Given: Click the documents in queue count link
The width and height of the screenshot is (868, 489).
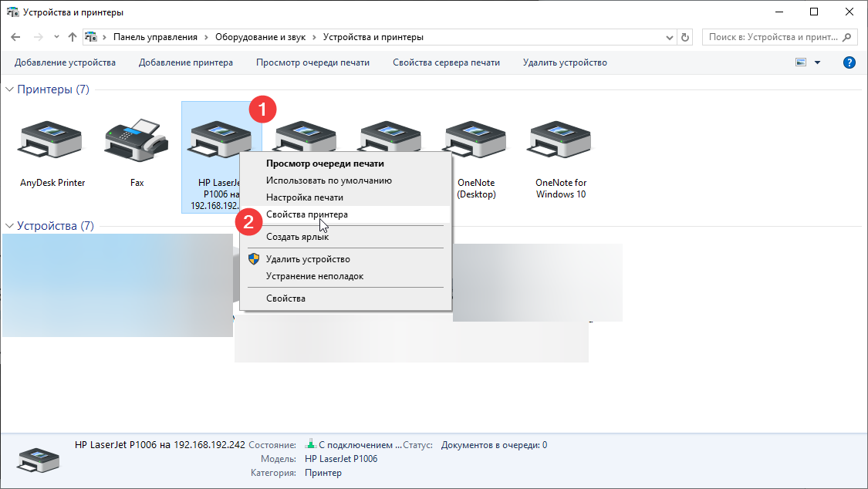Looking at the screenshot, I should (544, 445).
